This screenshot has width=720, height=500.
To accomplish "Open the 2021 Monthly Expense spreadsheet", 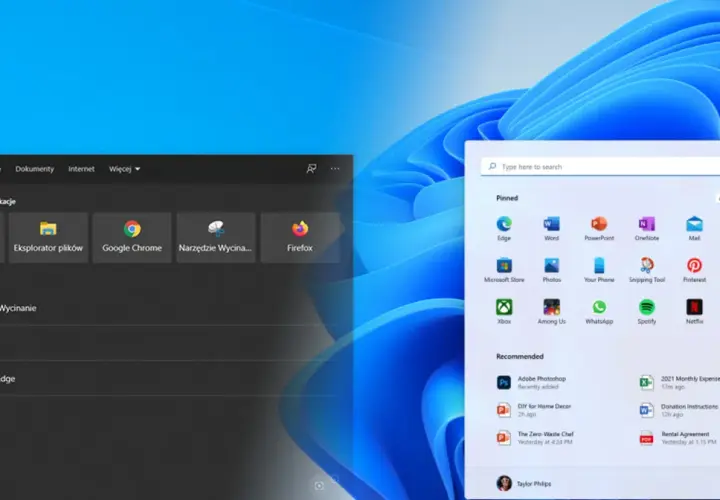I will pos(680,382).
